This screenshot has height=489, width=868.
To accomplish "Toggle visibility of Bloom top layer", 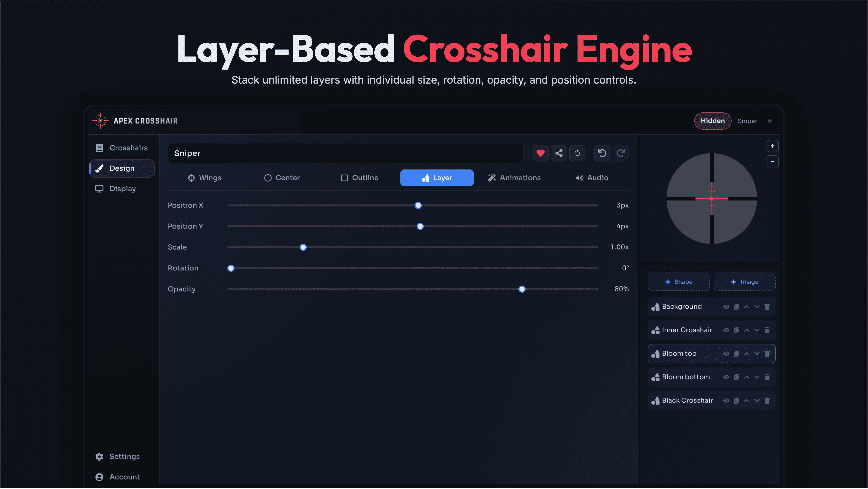I will click(x=726, y=354).
